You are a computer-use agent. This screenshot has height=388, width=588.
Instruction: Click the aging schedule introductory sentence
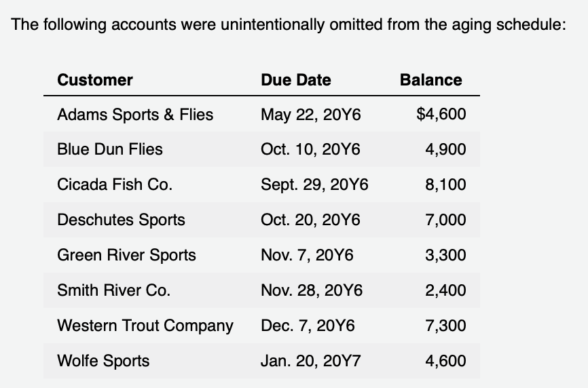point(289,24)
